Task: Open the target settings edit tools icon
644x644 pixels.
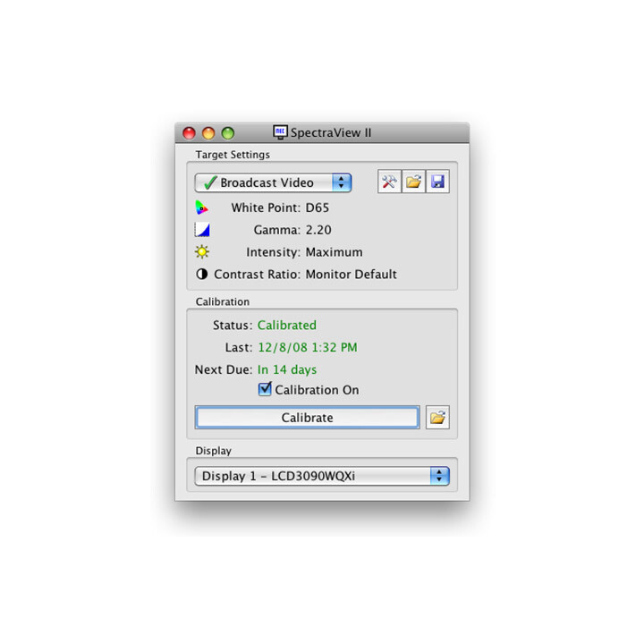Action: pyautogui.click(x=389, y=182)
